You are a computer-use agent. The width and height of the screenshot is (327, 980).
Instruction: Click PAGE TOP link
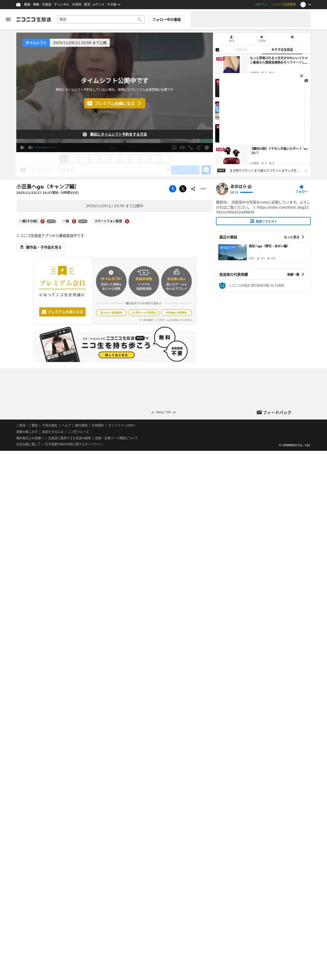pos(163,412)
